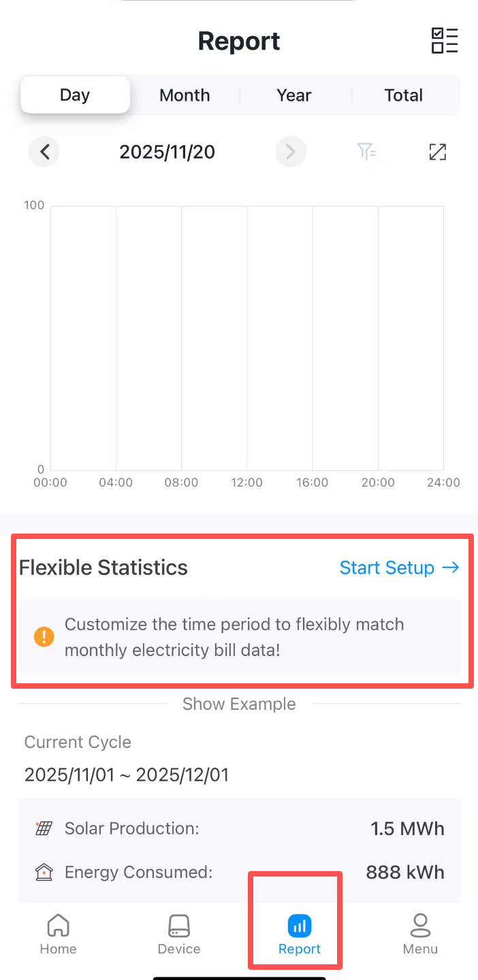
Task: Tap the Solar Production panel icon
Action: pos(44,828)
